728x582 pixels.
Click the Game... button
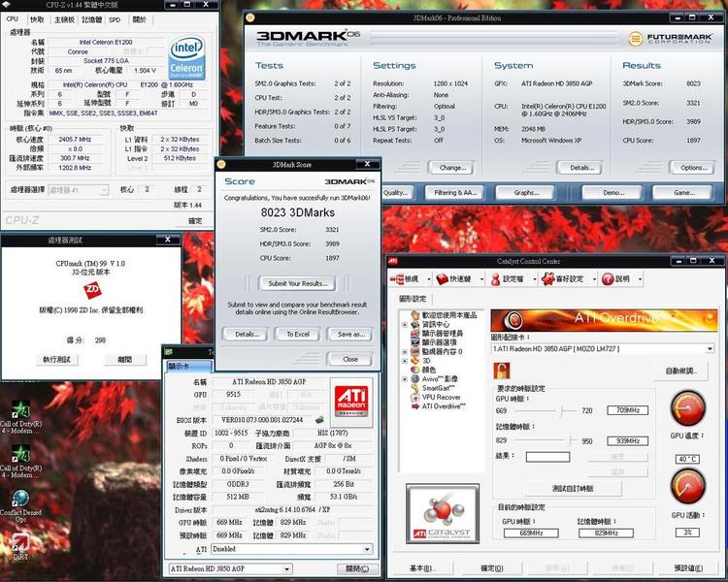(x=684, y=192)
